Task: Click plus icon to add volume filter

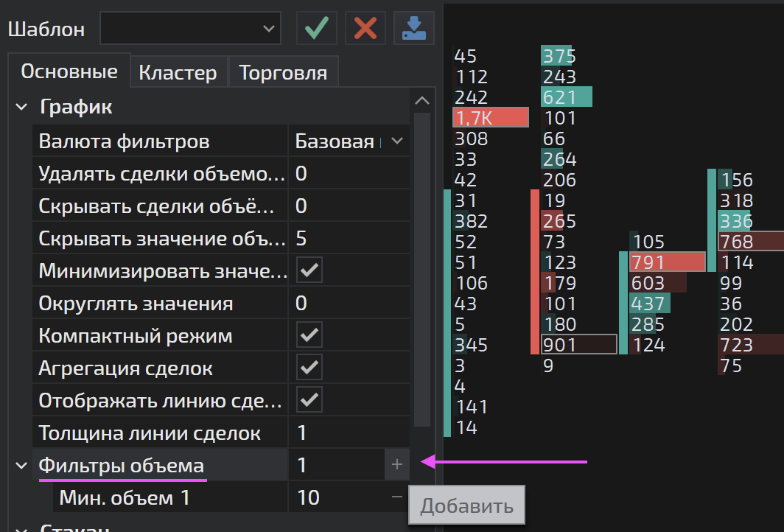Action: [x=397, y=465]
